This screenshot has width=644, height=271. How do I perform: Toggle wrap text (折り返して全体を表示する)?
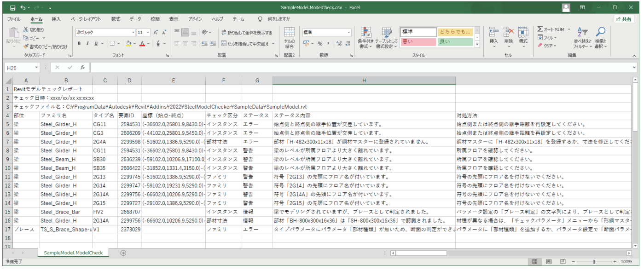[246, 33]
